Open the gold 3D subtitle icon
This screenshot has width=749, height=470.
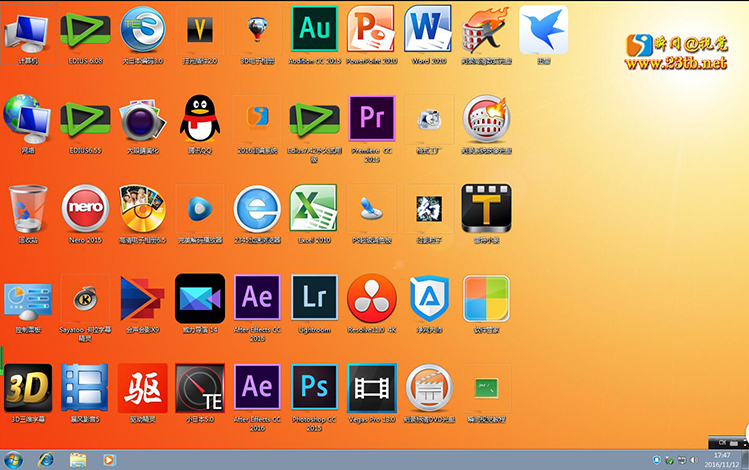28,388
